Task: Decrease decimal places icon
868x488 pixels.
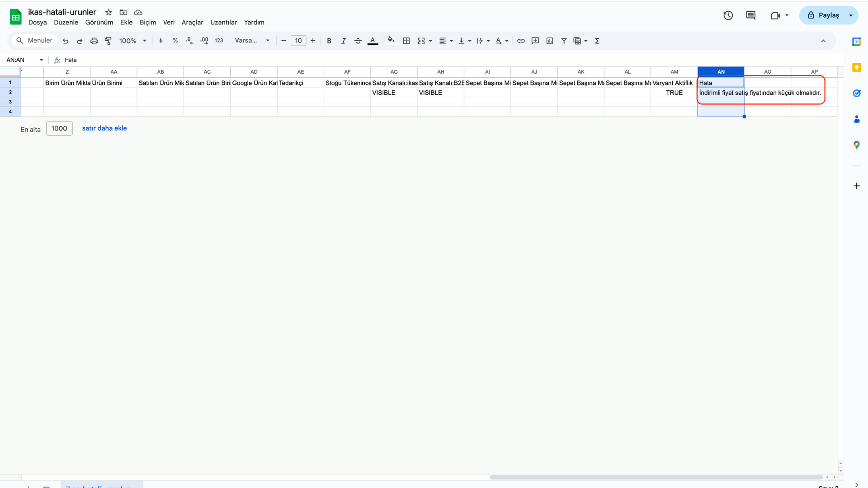Action: click(190, 41)
